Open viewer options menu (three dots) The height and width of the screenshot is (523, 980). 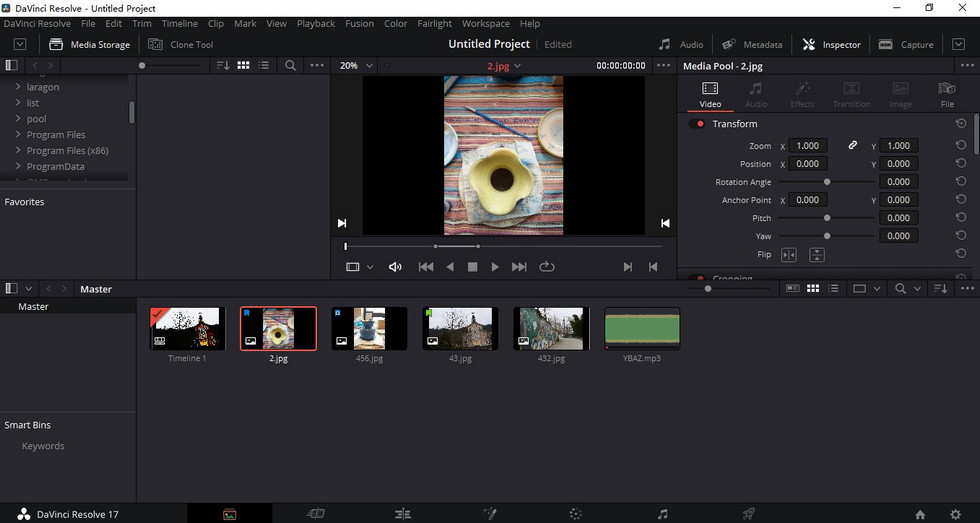click(662, 65)
